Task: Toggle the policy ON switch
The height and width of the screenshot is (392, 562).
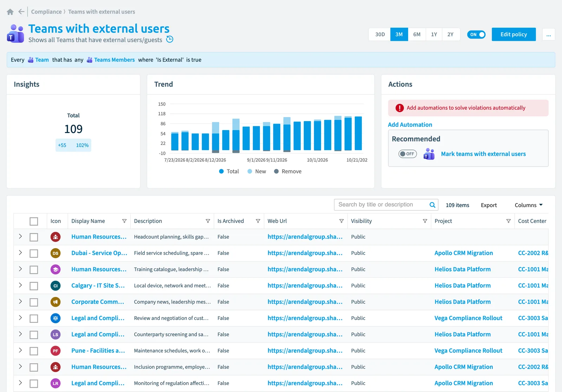Action: [476, 34]
